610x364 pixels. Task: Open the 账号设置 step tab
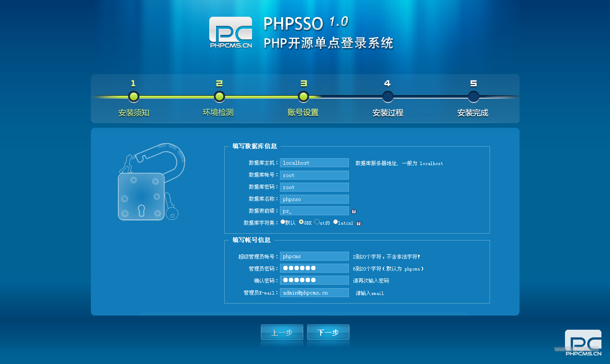point(303,112)
